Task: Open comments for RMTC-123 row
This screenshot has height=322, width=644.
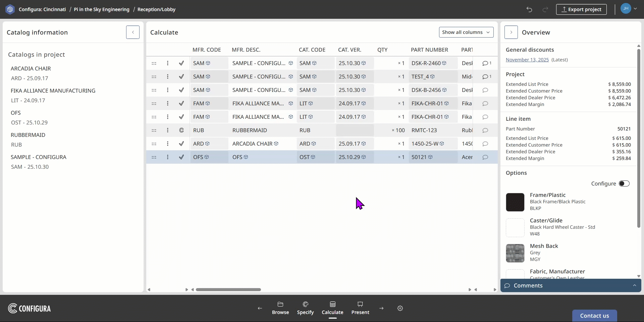Action: click(485, 130)
